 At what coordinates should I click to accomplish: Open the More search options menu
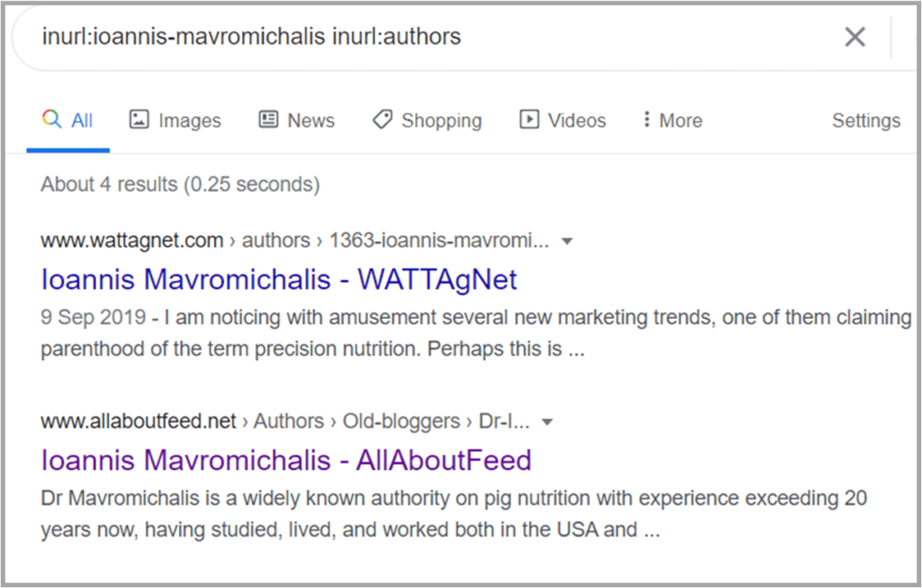pyautogui.click(x=672, y=120)
